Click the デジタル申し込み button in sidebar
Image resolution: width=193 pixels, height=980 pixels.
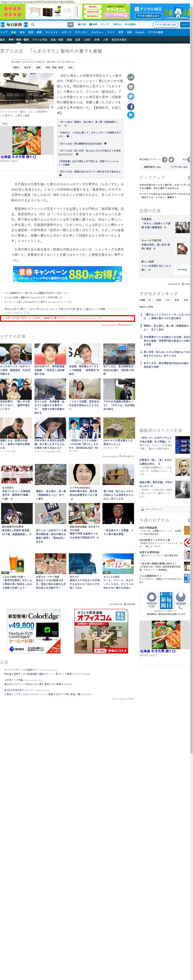[179, 167]
